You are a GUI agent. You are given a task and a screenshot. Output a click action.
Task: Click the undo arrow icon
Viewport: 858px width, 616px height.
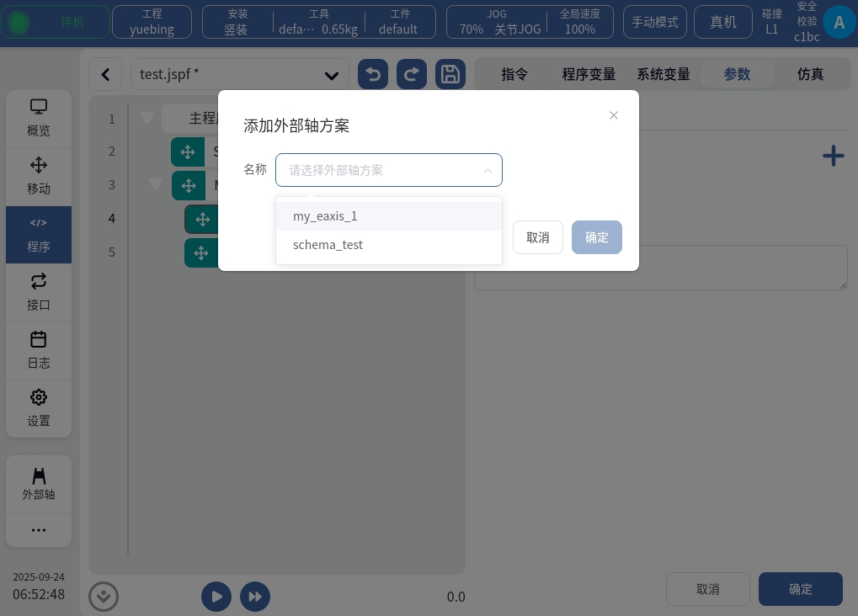373,74
